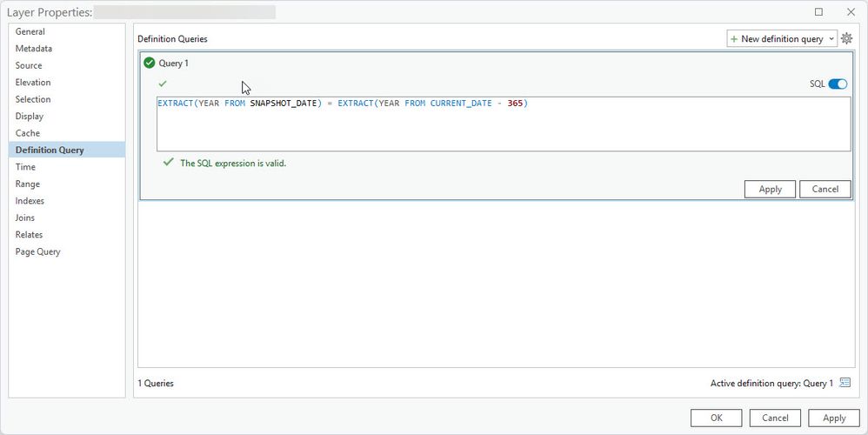Toggle the SQL mode switch off
Image resolution: width=868 pixels, height=435 pixels.
(x=838, y=84)
